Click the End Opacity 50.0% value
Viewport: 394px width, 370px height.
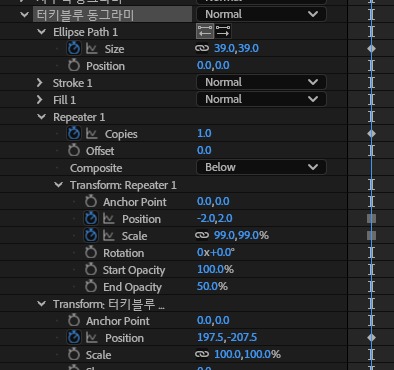tap(212, 286)
